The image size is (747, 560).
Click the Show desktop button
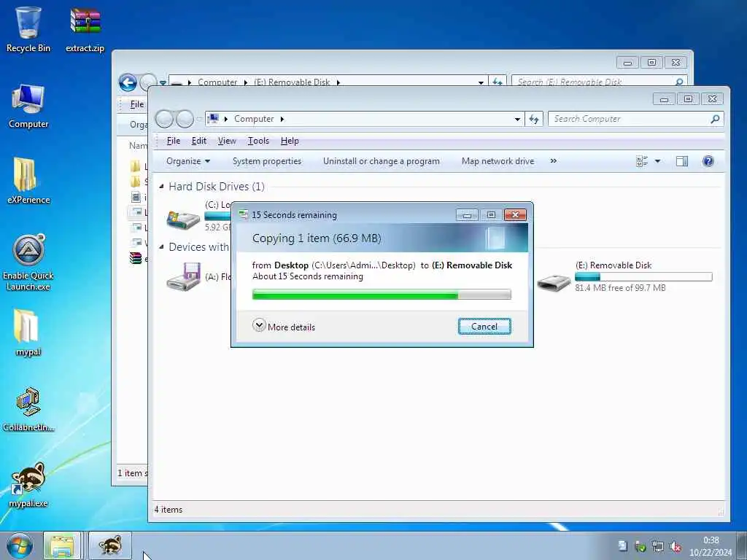click(741, 545)
